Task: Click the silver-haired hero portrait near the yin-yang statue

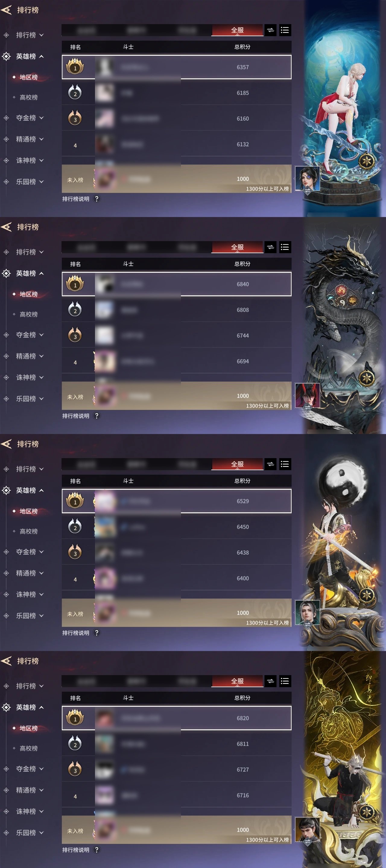Action: [307, 613]
